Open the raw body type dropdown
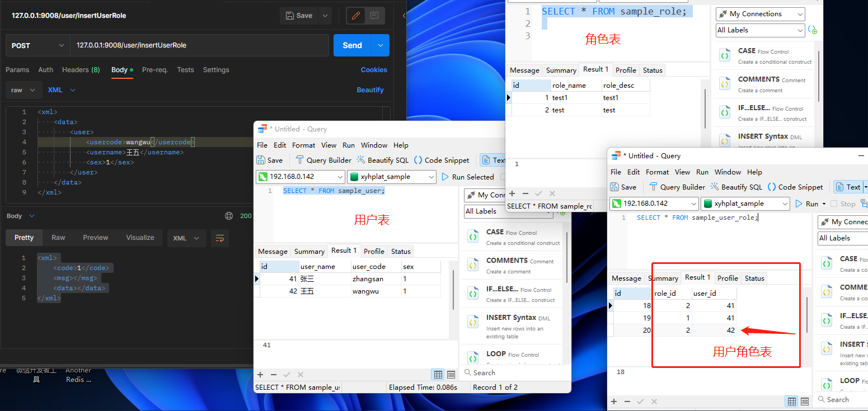The height and width of the screenshot is (411, 868). [x=24, y=90]
